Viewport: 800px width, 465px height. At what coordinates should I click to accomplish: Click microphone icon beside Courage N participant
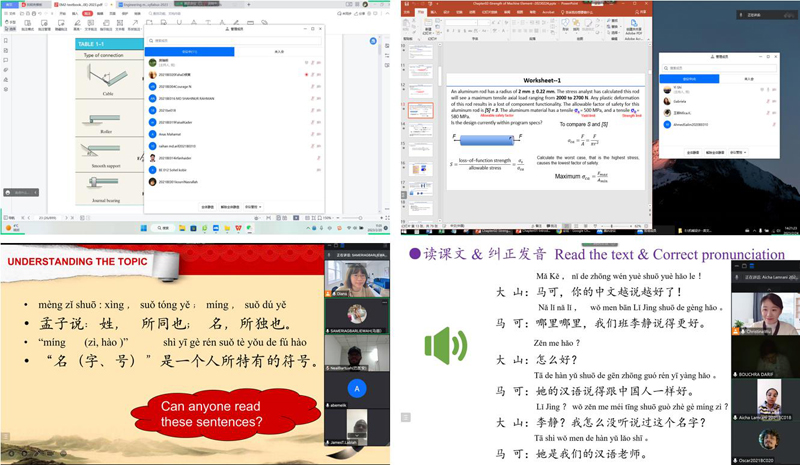click(x=310, y=87)
